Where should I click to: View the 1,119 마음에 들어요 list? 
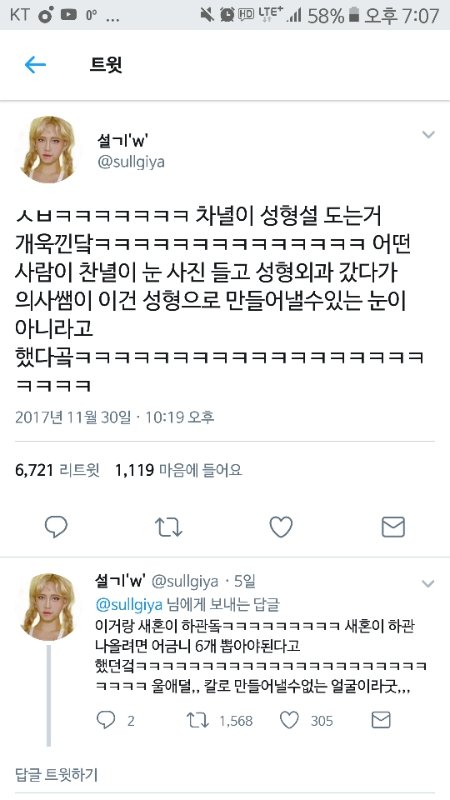coord(179,469)
